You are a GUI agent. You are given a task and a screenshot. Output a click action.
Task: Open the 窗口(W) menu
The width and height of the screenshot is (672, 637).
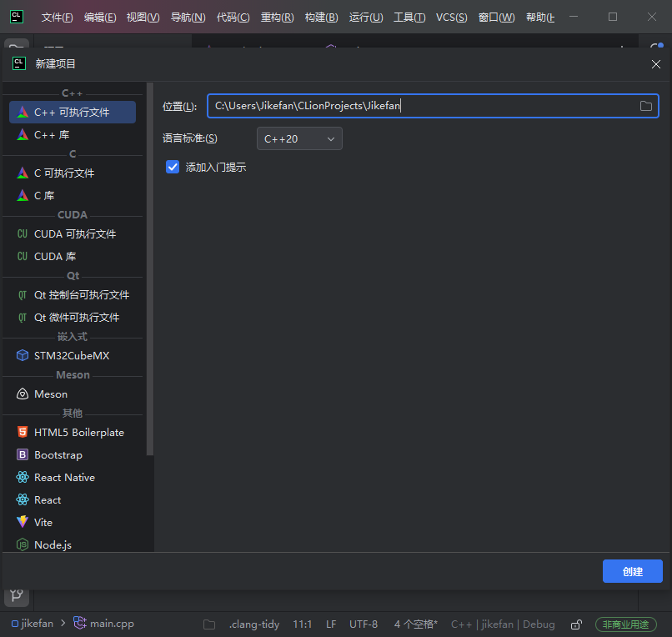point(497,18)
